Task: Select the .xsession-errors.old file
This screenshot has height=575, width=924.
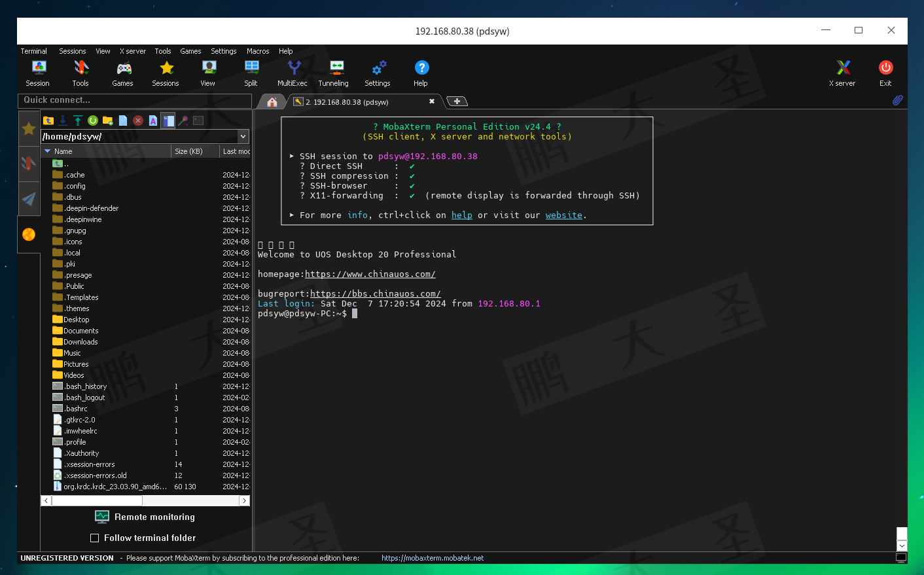Action: 96,475
